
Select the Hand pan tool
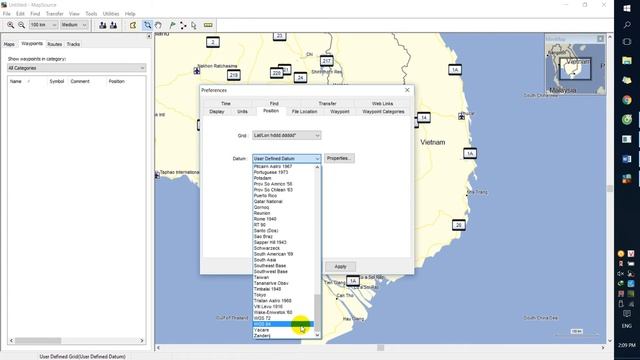[158, 25]
